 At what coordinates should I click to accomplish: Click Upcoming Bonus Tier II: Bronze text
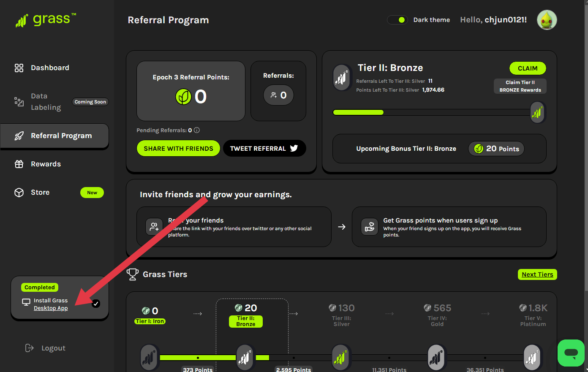pyautogui.click(x=406, y=149)
